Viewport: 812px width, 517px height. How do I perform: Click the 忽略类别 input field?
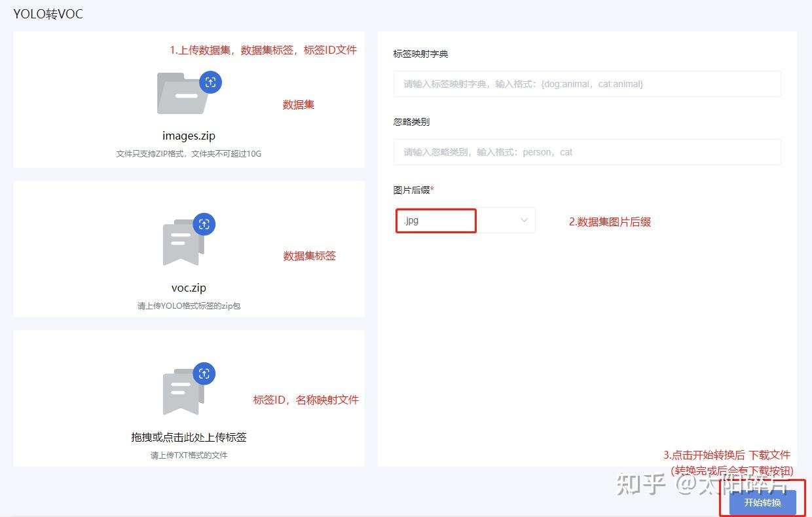(587, 151)
